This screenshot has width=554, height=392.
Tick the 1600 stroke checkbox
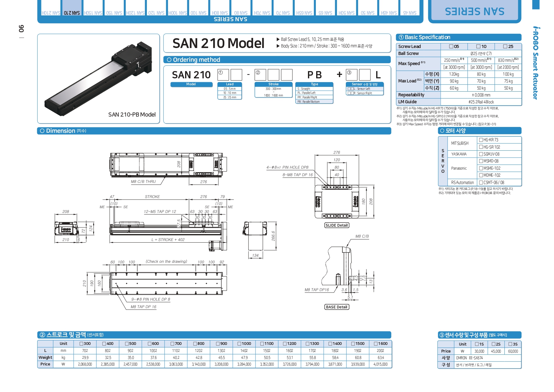(376, 344)
